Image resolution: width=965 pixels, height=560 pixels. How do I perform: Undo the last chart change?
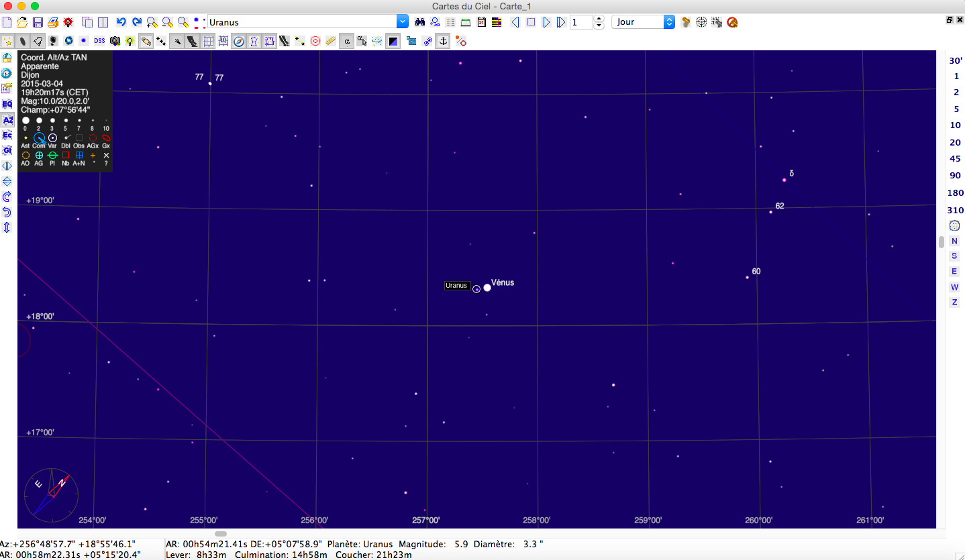[121, 22]
